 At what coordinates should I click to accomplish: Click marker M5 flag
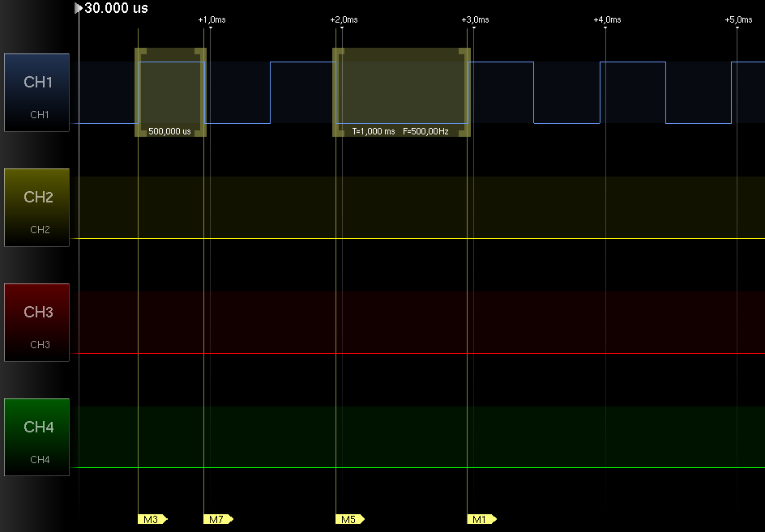click(350, 519)
